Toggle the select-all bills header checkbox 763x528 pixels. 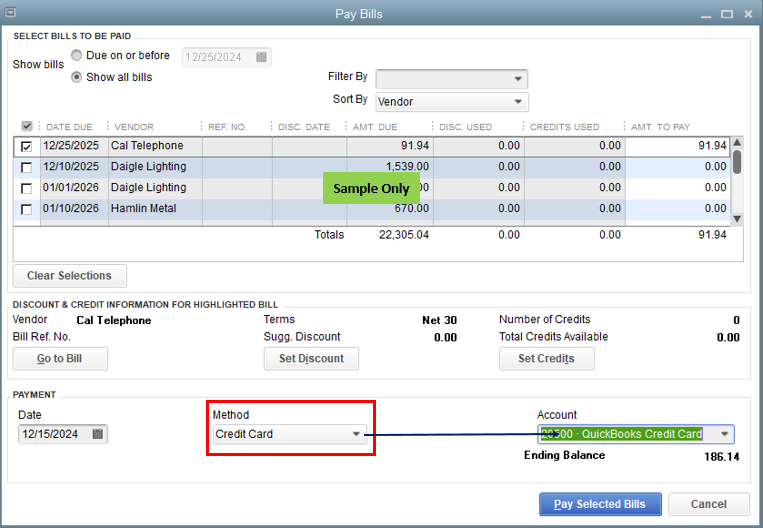point(27,127)
